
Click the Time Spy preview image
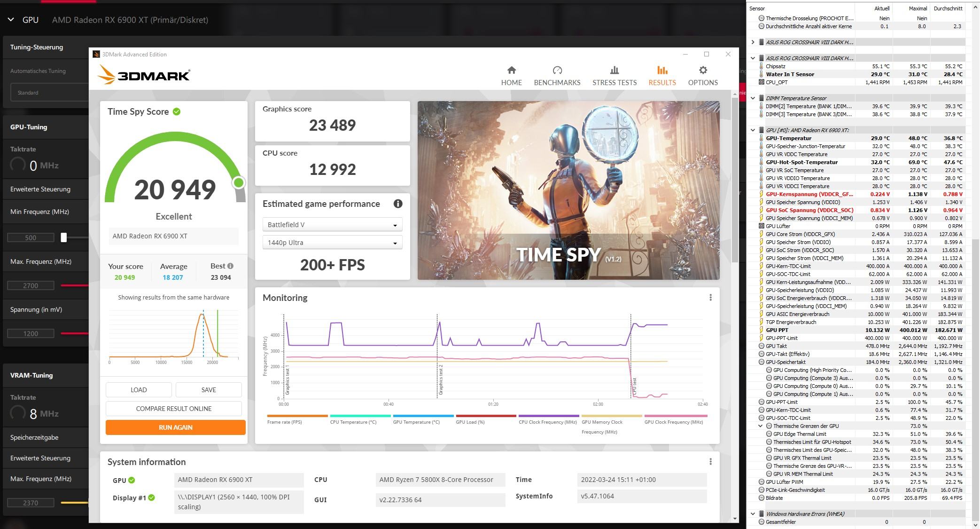click(568, 190)
